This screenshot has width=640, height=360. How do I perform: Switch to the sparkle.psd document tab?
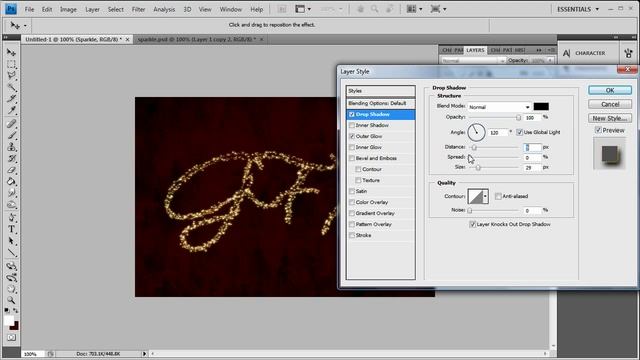pos(200,40)
